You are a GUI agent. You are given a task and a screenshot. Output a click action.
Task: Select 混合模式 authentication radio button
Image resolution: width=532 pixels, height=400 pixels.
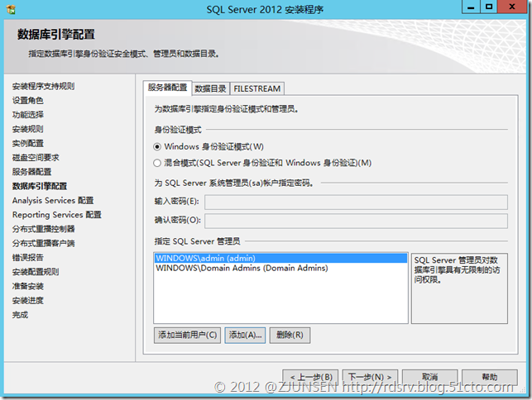(157, 163)
